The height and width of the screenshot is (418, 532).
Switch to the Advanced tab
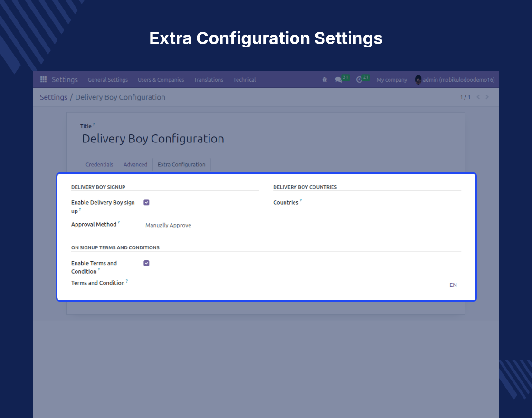[135, 164]
